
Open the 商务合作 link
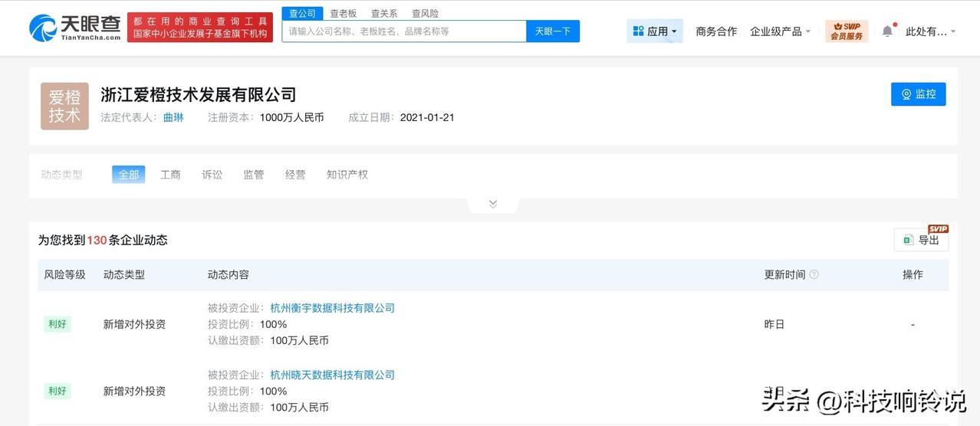tap(716, 31)
